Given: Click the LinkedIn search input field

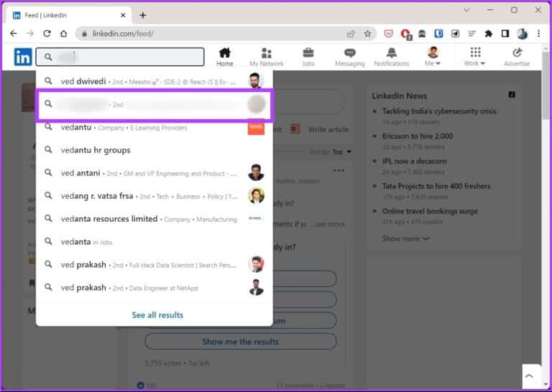Looking at the screenshot, I should click(120, 57).
